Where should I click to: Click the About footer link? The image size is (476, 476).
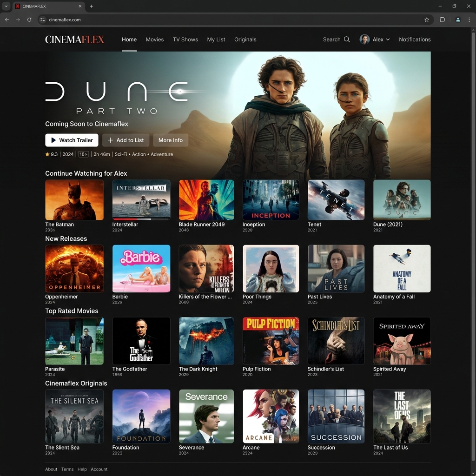coord(51,469)
